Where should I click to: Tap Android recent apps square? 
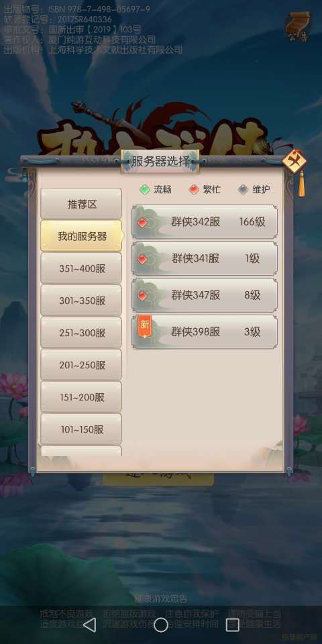233,625
